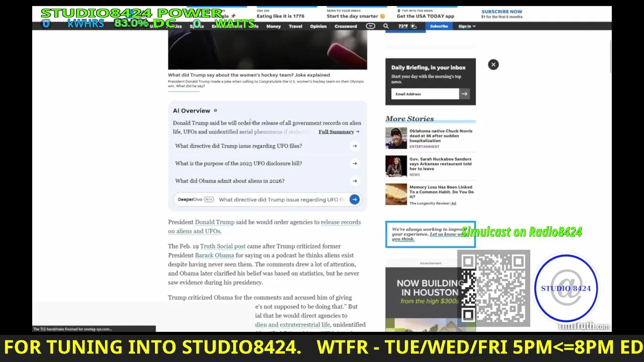Screen dimensions: 644x362
Task: Open 'What did Trump say about the women's hockey team' headline
Action: pos(249,75)
